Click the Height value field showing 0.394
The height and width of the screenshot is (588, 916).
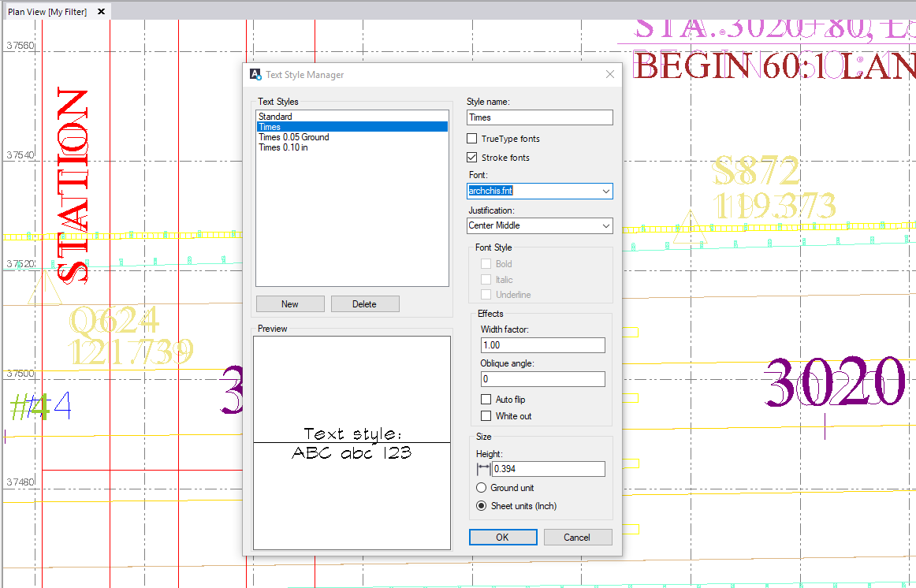pos(548,468)
